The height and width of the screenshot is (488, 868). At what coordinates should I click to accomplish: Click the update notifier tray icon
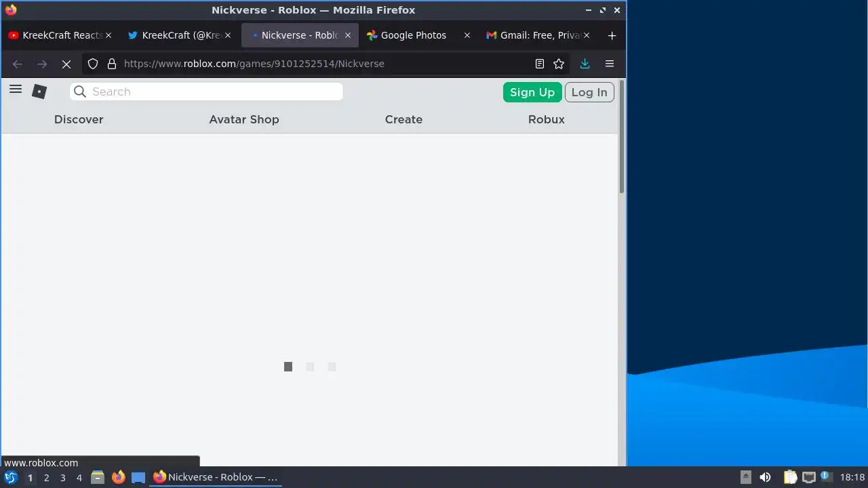[825, 476]
